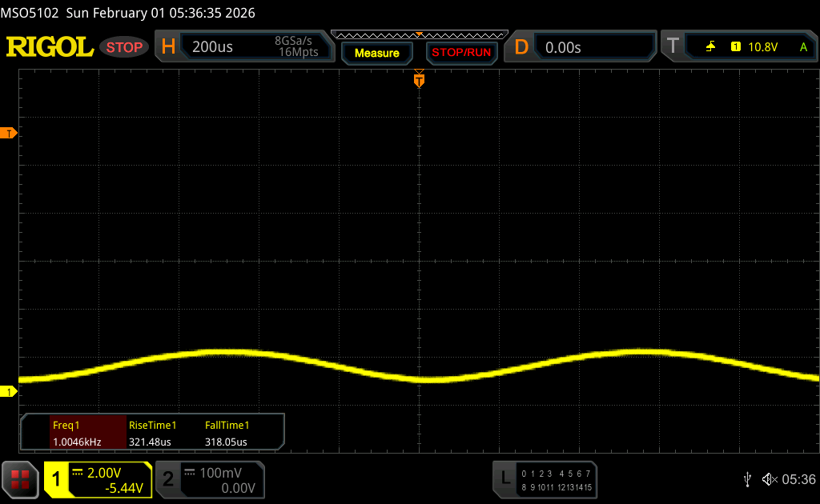Open the function navigation grid icon

[20, 479]
